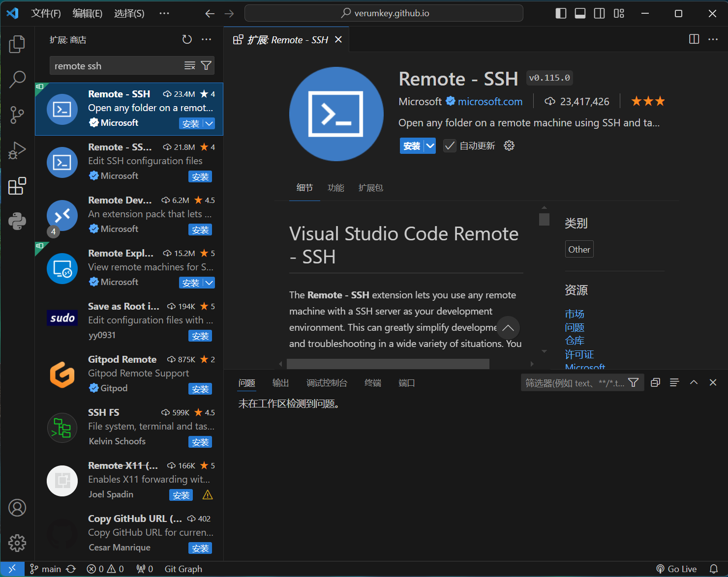728x577 pixels.
Task: Customize layout from title bar
Action: (x=619, y=13)
